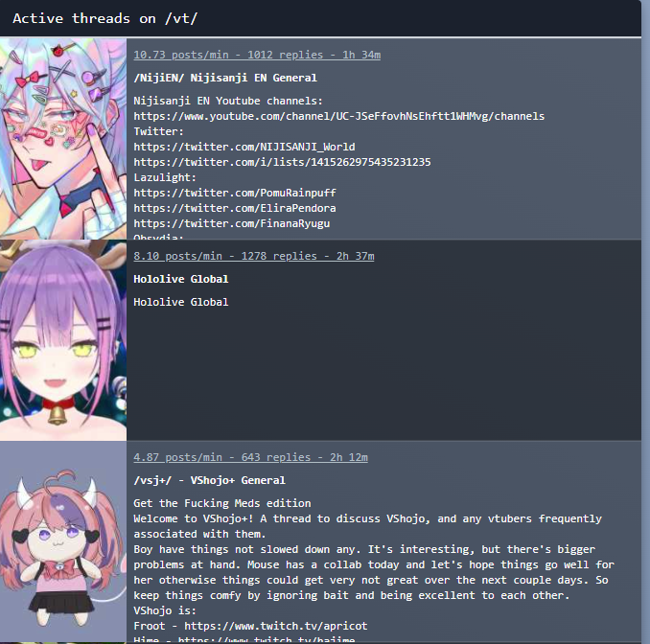Open the FinanaRyugu Twitter URL
Image resolution: width=650 pixels, height=644 pixels.
[232, 224]
